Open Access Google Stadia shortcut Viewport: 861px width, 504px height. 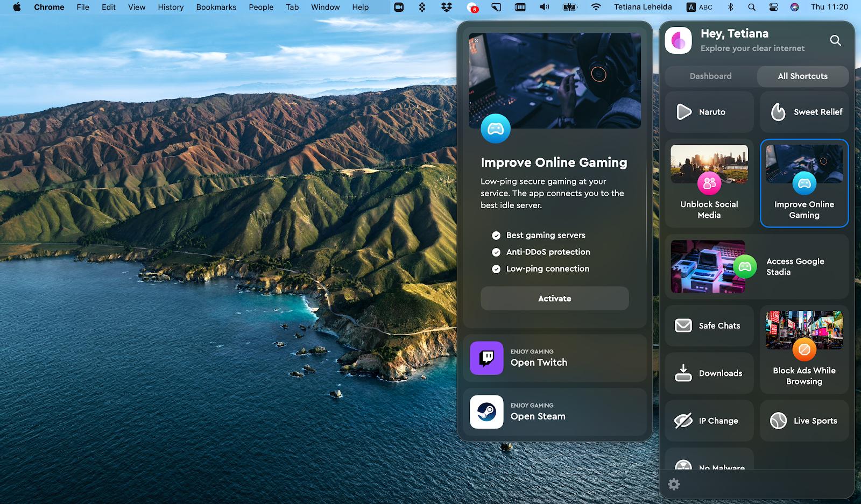757,267
